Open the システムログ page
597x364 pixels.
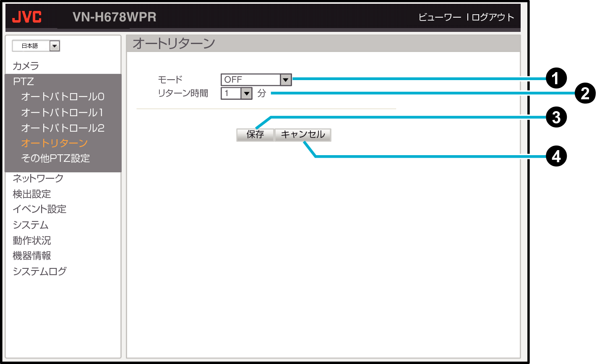pos(39,271)
